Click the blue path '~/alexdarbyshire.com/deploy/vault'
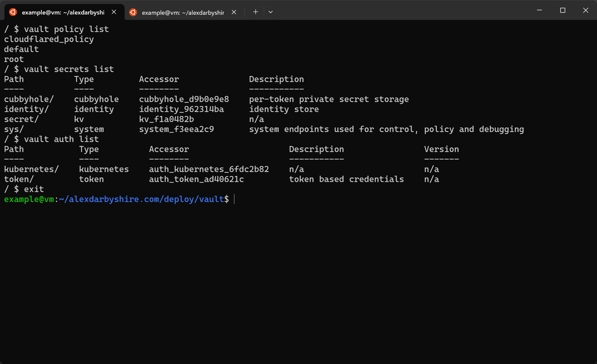This screenshot has height=364, width=597. [x=142, y=199]
